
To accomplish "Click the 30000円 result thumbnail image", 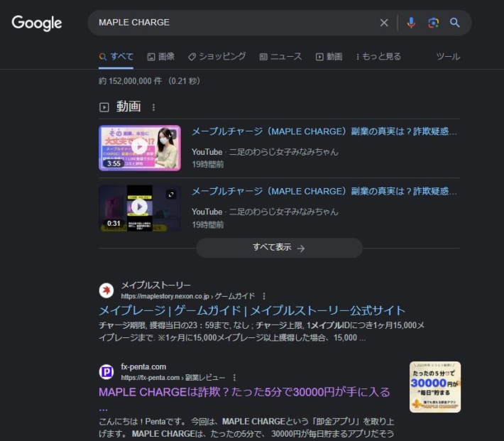I will pyautogui.click(x=435, y=387).
